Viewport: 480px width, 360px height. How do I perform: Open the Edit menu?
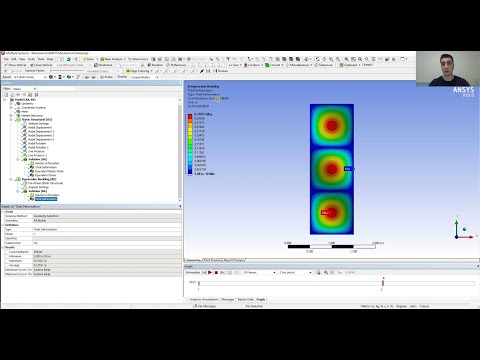[14, 59]
